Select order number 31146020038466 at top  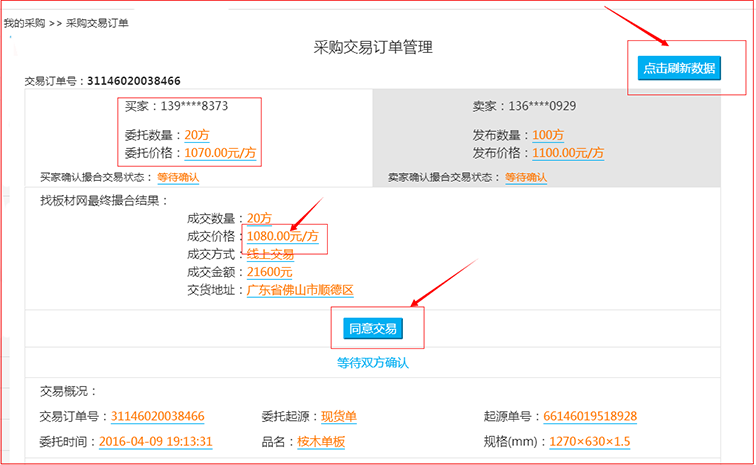[134, 81]
